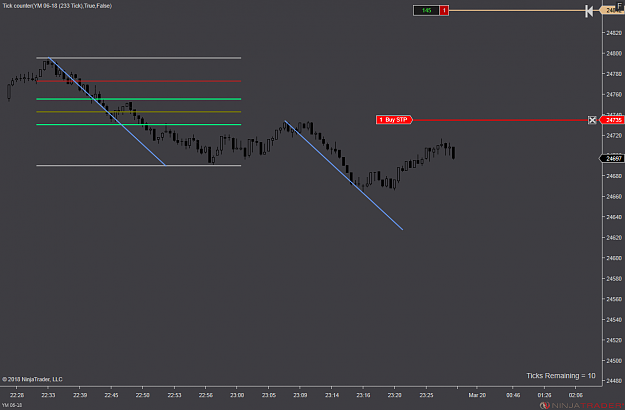Click the return-to-latest-bar arrow icon
Viewport: 625px width, 410px height.
(589, 11)
